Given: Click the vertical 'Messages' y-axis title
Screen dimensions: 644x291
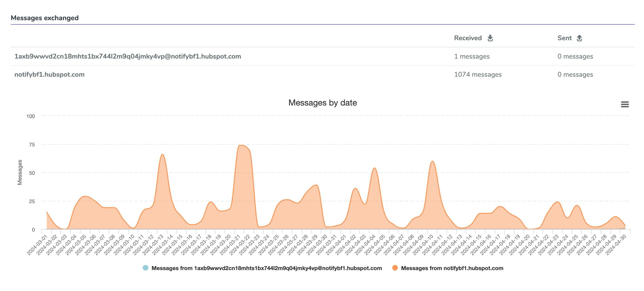Looking at the screenshot, I should (20, 172).
